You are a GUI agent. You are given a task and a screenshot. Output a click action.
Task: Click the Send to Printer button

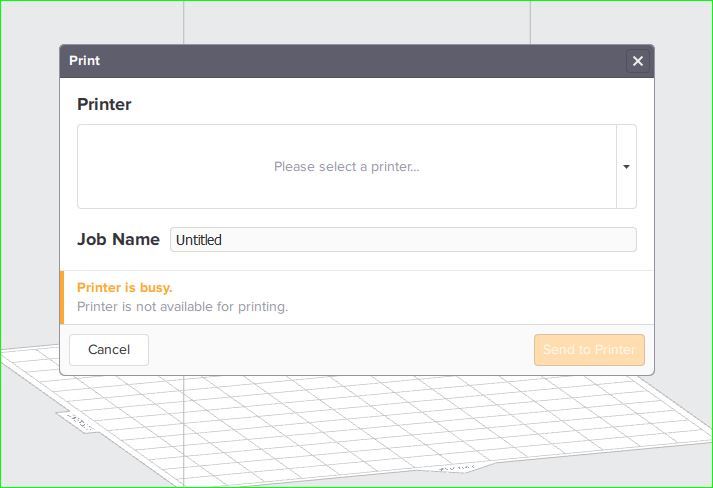pos(589,349)
